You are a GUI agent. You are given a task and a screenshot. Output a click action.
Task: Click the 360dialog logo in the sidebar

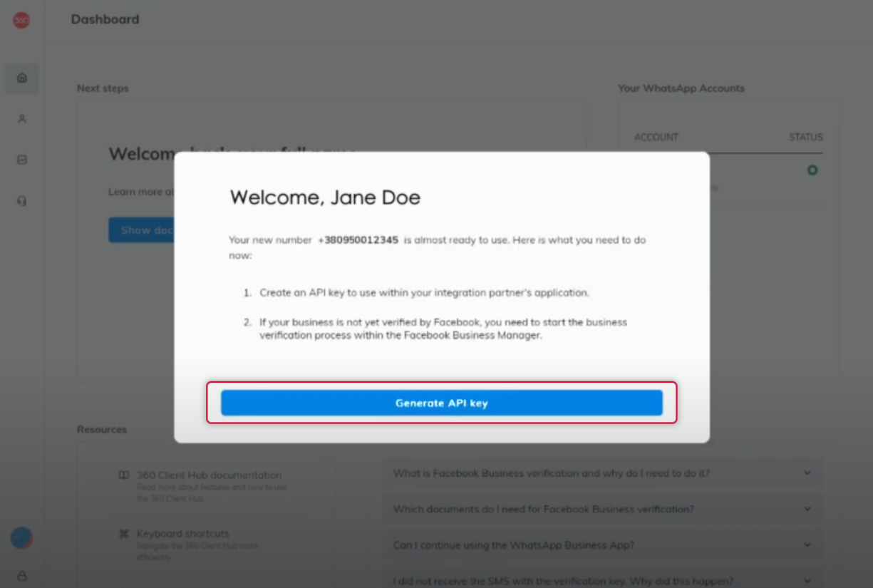(x=21, y=21)
